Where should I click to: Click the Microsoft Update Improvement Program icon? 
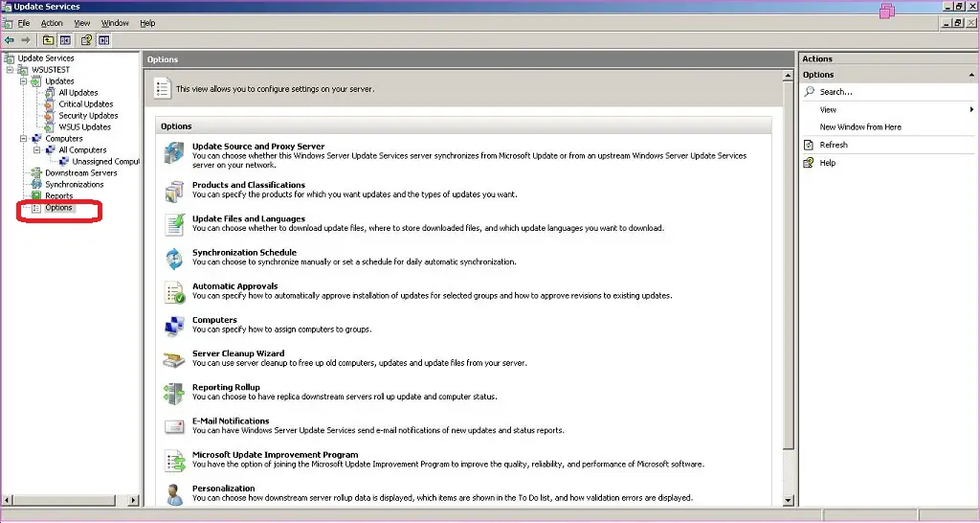point(174,461)
